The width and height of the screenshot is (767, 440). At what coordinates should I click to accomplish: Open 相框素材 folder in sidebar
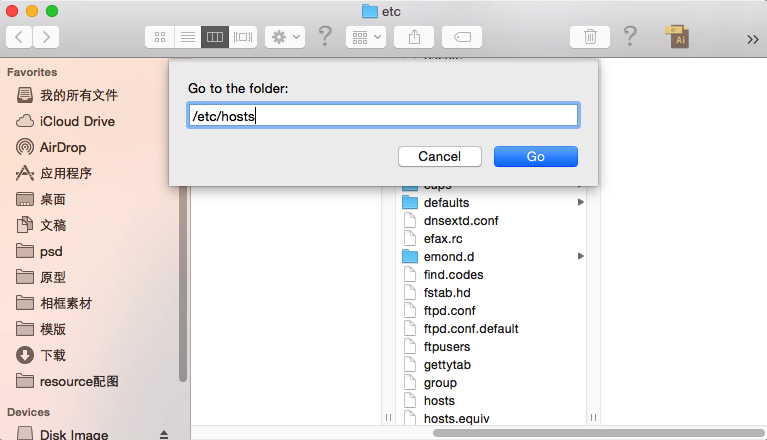[x=54, y=303]
